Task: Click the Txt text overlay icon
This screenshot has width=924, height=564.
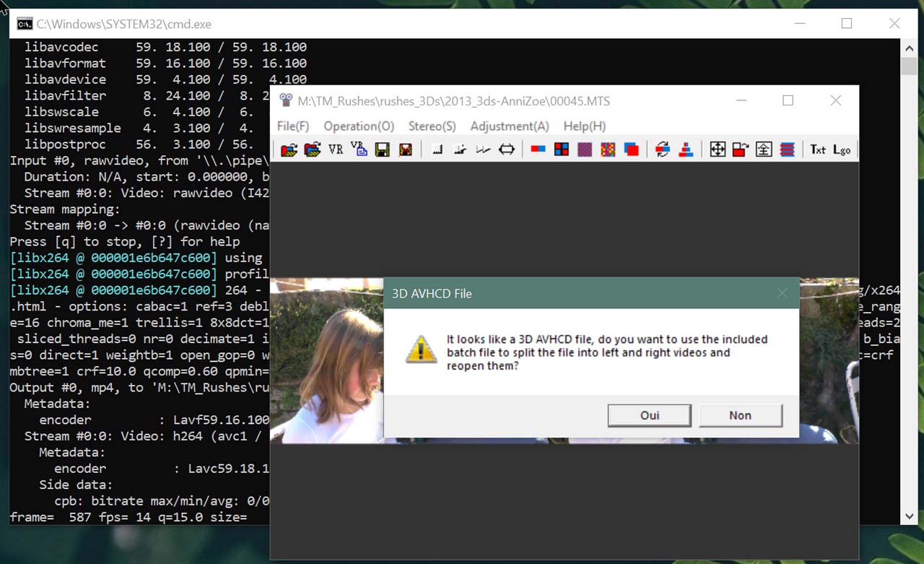Action: coord(818,149)
